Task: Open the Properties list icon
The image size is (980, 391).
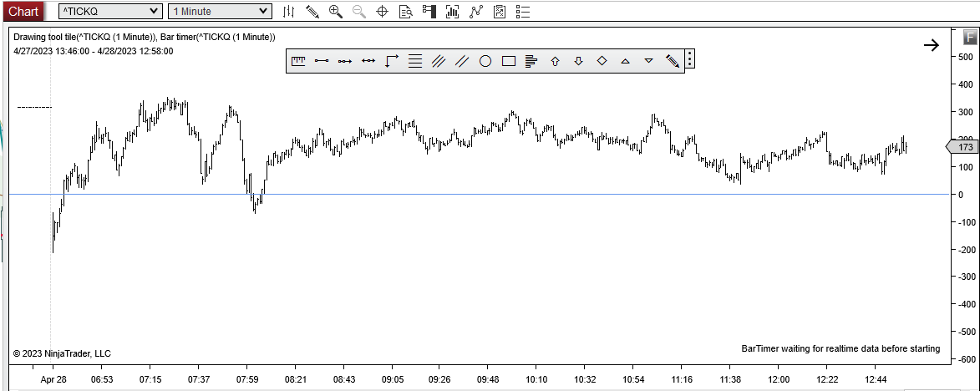Action: pyautogui.click(x=523, y=11)
